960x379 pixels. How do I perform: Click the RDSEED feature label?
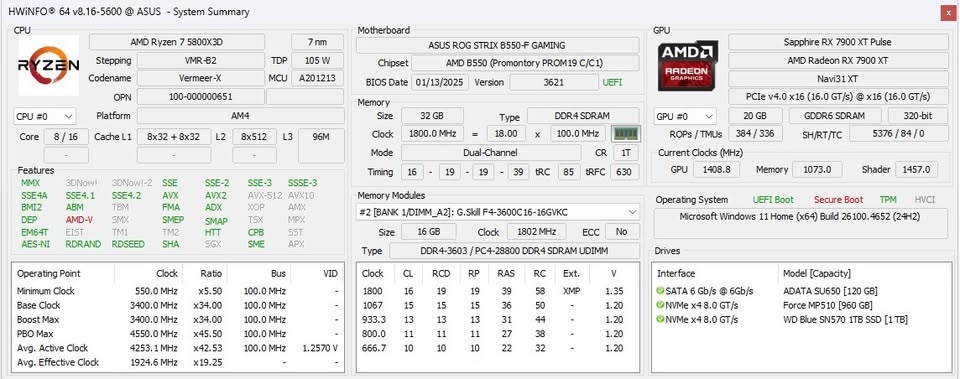pos(128,244)
